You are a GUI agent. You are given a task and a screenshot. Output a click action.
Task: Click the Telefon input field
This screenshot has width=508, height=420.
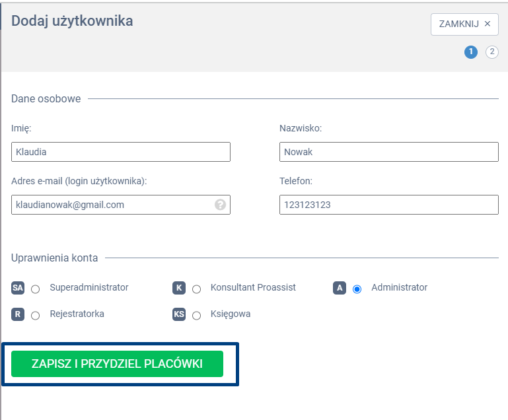point(388,205)
